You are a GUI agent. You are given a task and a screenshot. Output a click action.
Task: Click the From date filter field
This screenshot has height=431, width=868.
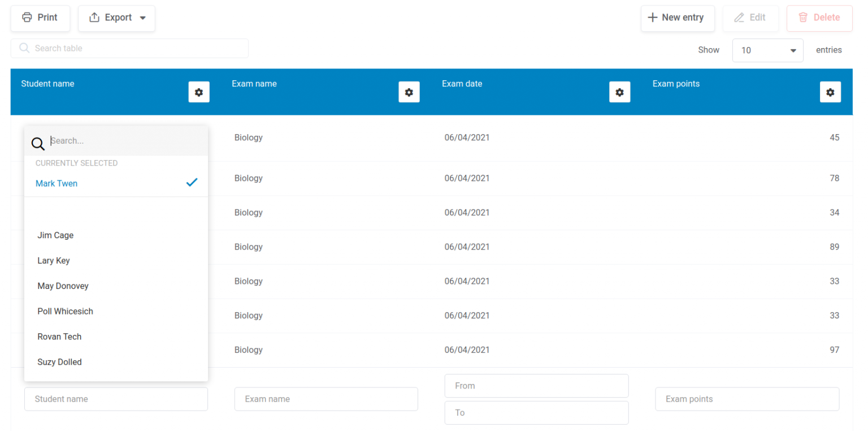[536, 385]
